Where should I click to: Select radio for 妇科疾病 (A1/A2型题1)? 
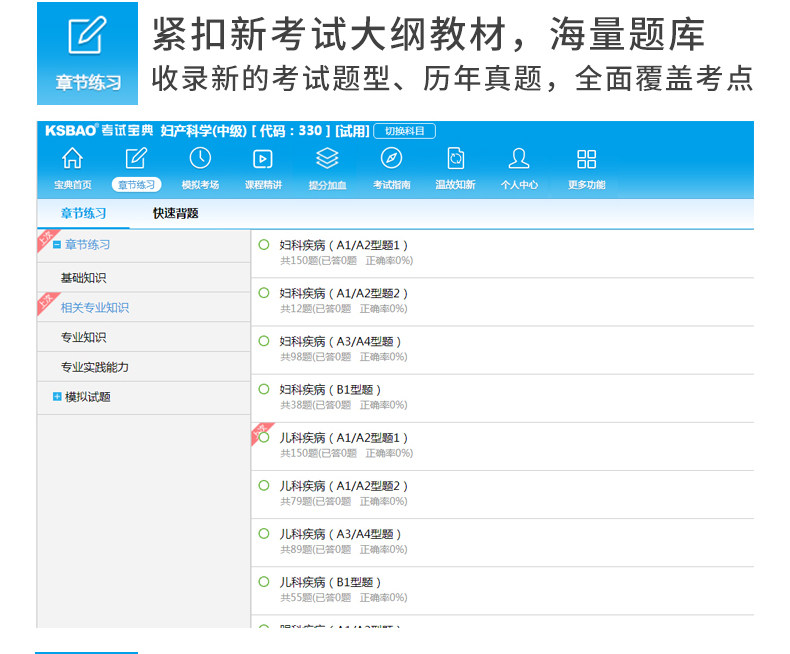coord(264,245)
